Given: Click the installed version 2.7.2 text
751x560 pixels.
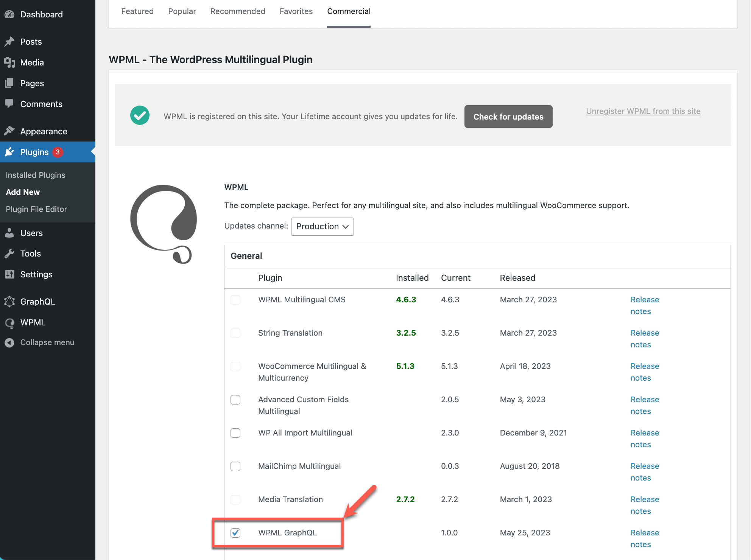Looking at the screenshot, I should coord(405,499).
